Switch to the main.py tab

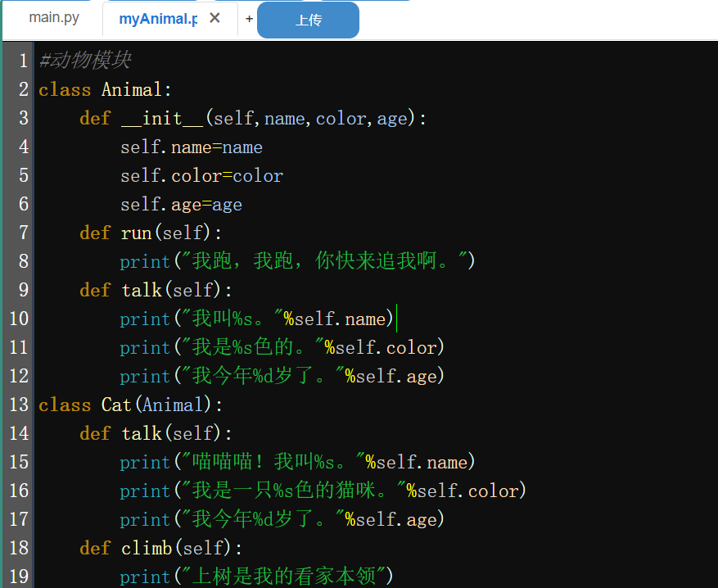point(54,18)
